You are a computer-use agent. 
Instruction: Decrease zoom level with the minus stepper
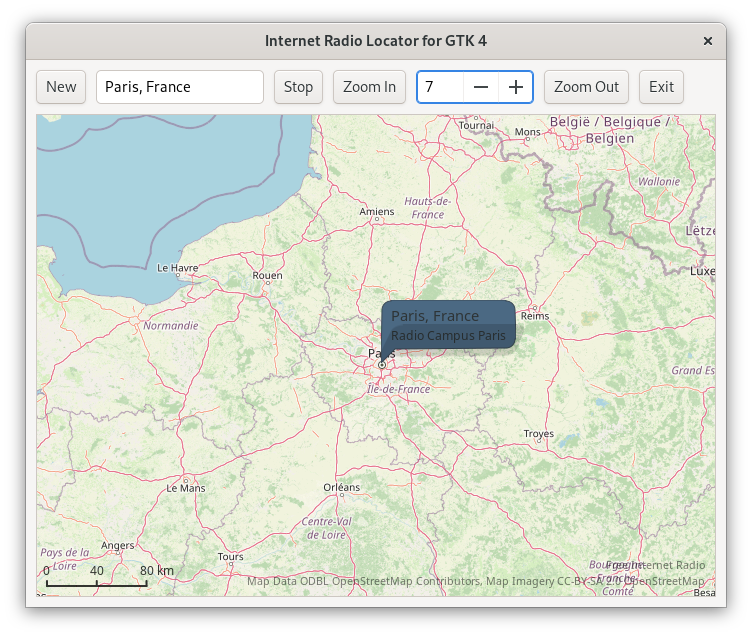[x=481, y=87]
